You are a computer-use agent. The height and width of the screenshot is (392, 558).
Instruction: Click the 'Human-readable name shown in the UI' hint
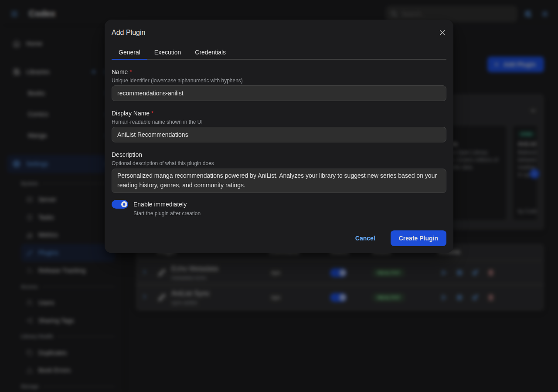coord(157,122)
